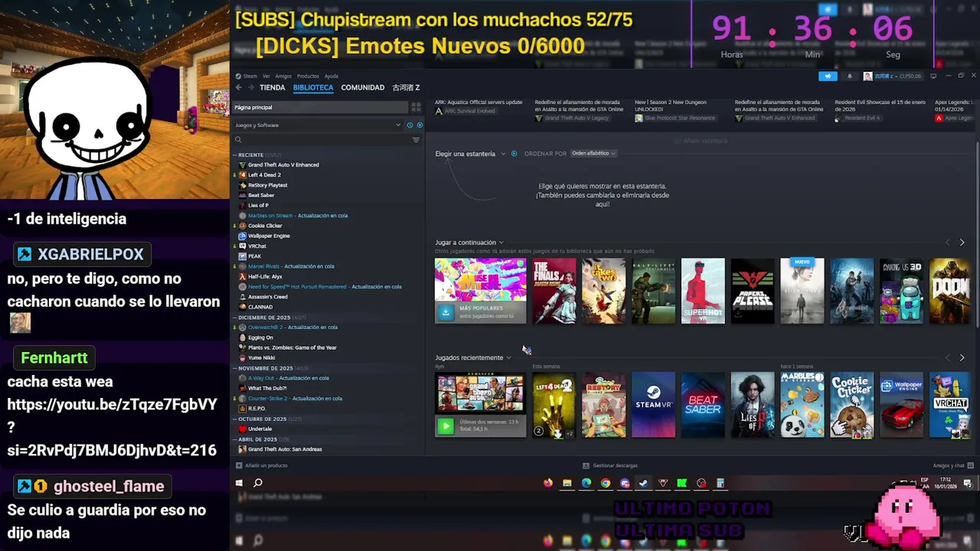The image size is (980, 551).
Task: Open the Steam announcements megaphone button
Action: [x=828, y=76]
